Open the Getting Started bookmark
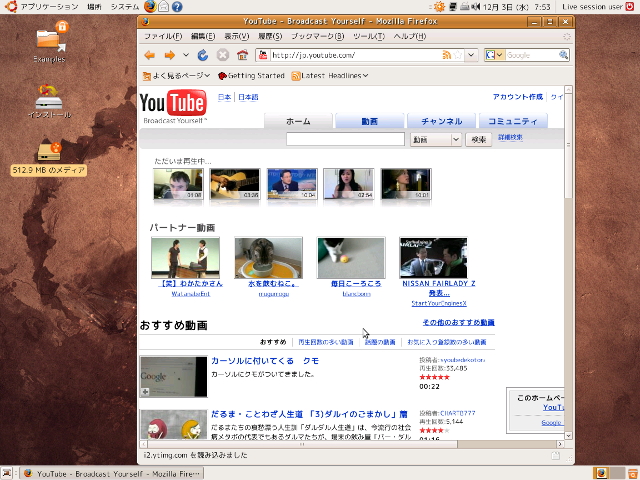 pyautogui.click(x=251, y=76)
